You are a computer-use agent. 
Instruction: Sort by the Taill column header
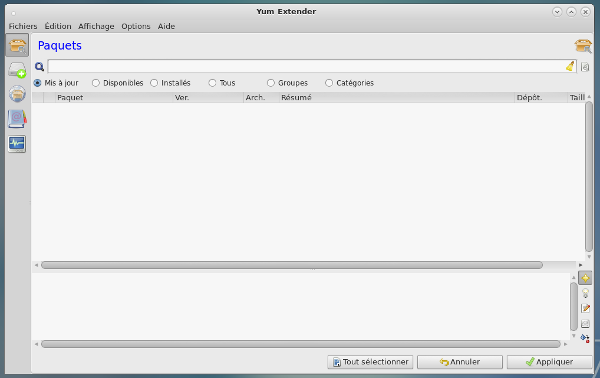click(x=577, y=98)
